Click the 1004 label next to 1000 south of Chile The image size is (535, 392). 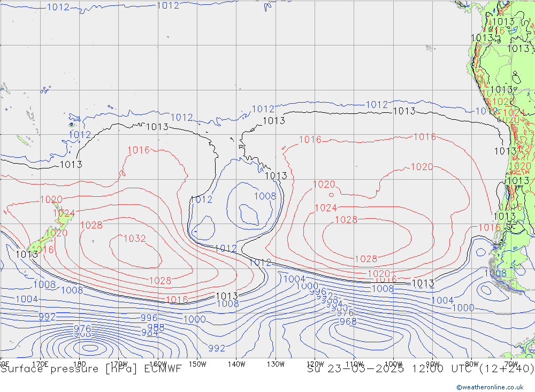pyautogui.click(x=442, y=300)
